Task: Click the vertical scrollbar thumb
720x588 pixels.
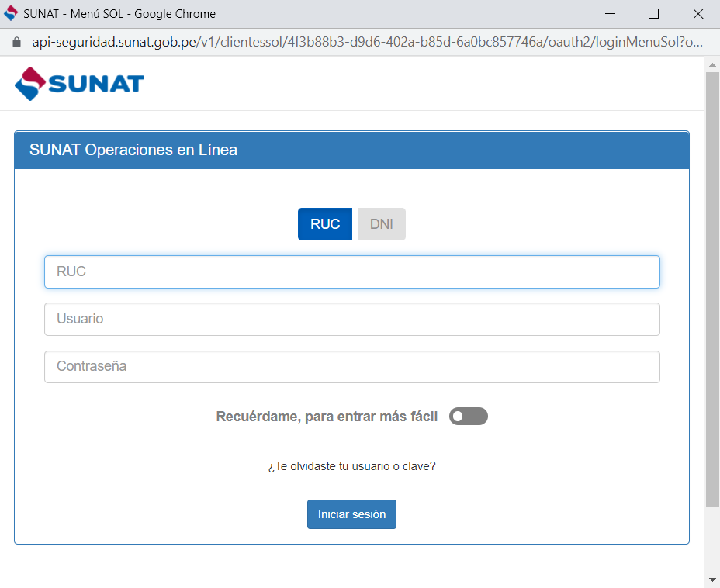Action: [712, 289]
